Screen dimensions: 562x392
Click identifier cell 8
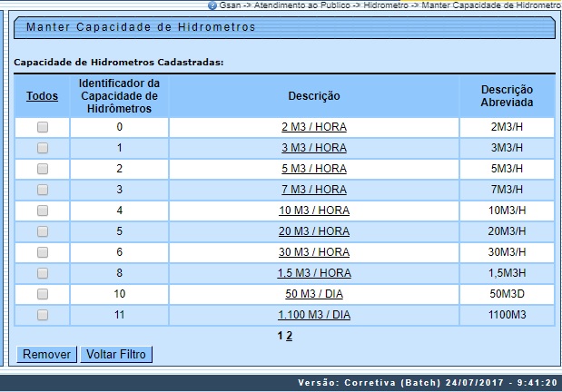119,273
